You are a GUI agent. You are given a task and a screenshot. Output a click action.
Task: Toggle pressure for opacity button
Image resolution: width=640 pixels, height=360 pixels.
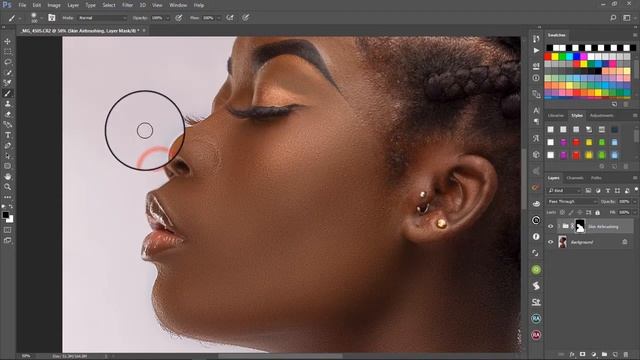pyautogui.click(x=179, y=18)
